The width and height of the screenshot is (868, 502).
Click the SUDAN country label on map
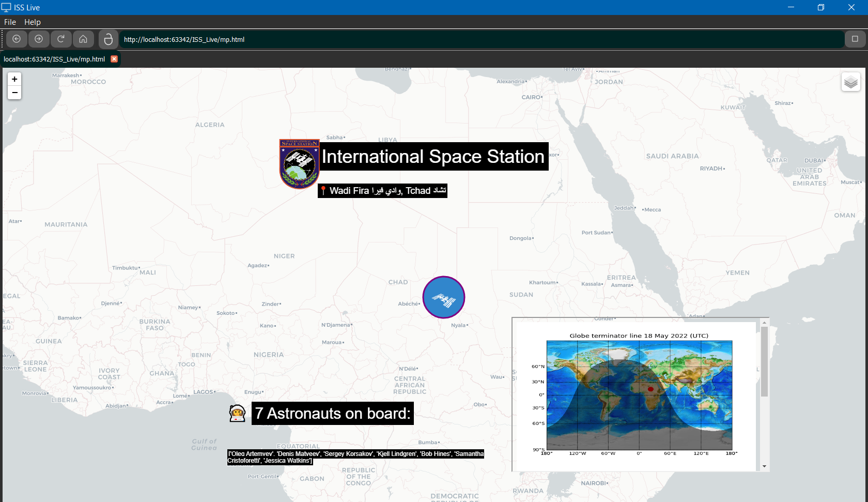[x=521, y=295]
